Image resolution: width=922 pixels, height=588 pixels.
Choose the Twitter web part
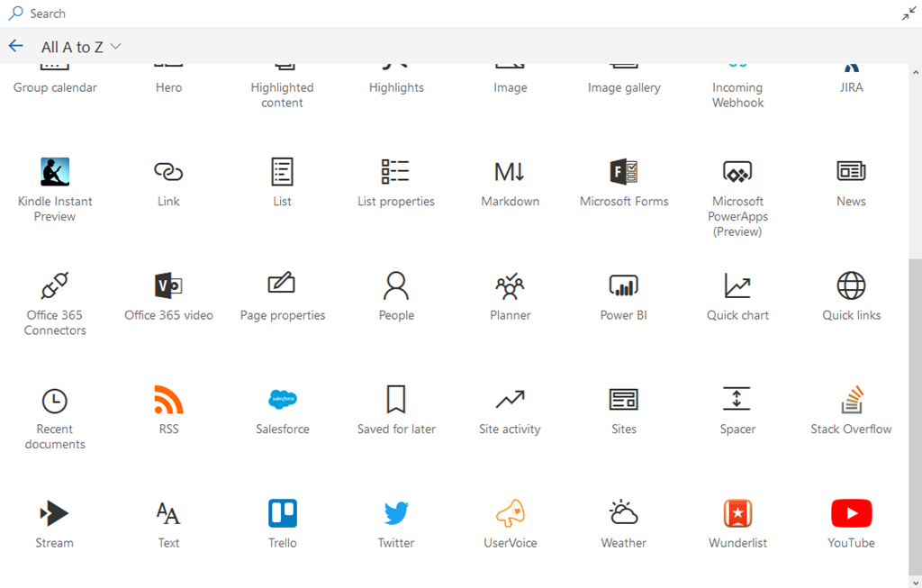(396, 514)
